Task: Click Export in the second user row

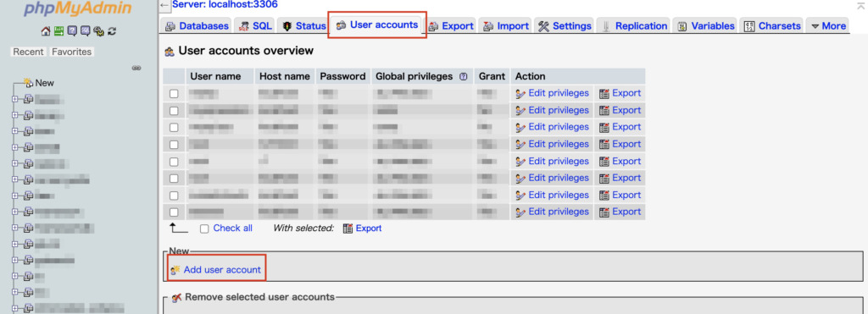Action: click(626, 110)
